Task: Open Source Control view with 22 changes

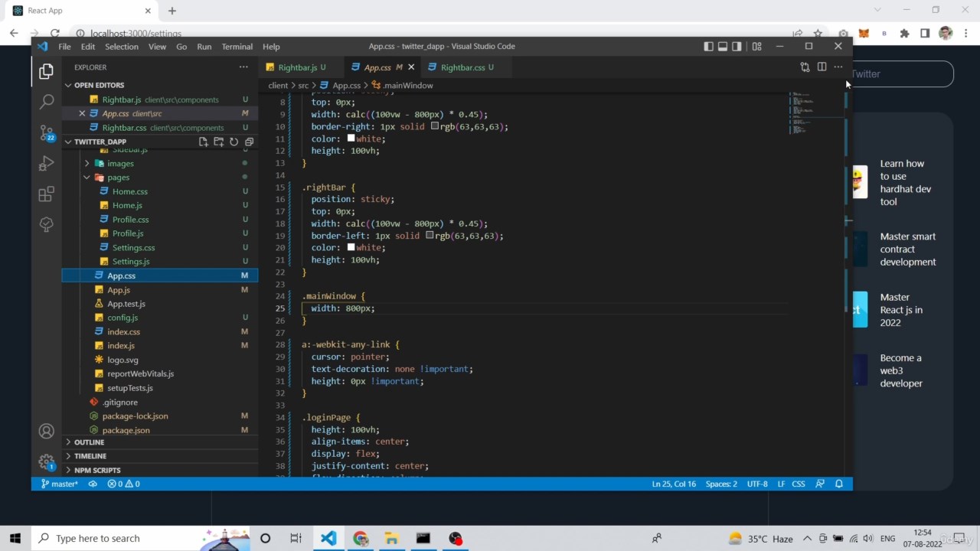Action: (x=46, y=132)
